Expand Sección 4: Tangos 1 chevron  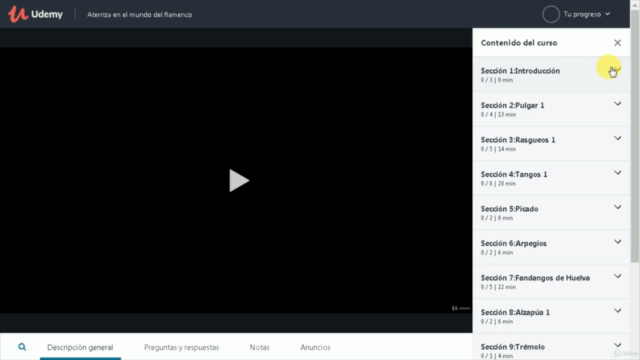[x=618, y=173]
